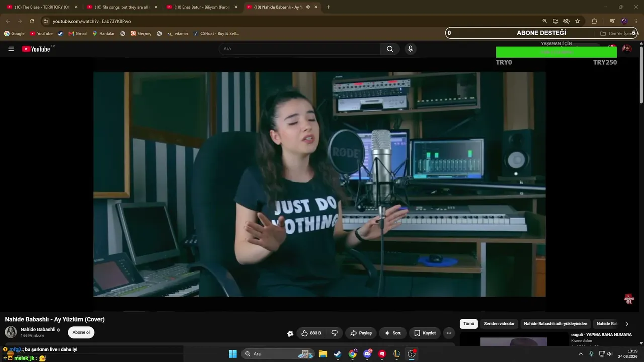Open OBS Studio from the taskbar
Viewport: 644px width, 362px height.
point(412,354)
